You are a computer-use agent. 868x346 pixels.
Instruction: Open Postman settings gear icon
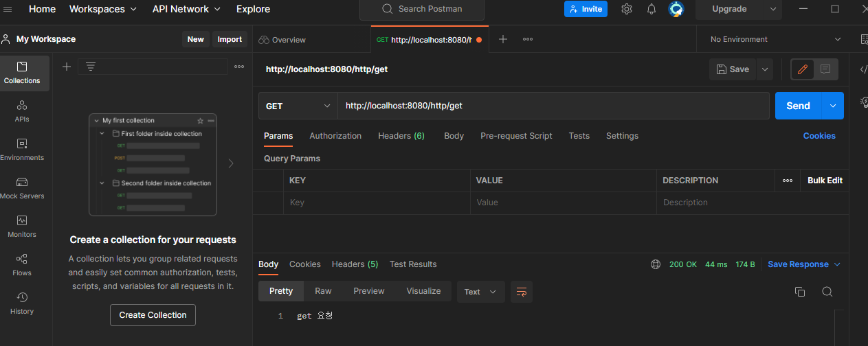click(x=627, y=9)
